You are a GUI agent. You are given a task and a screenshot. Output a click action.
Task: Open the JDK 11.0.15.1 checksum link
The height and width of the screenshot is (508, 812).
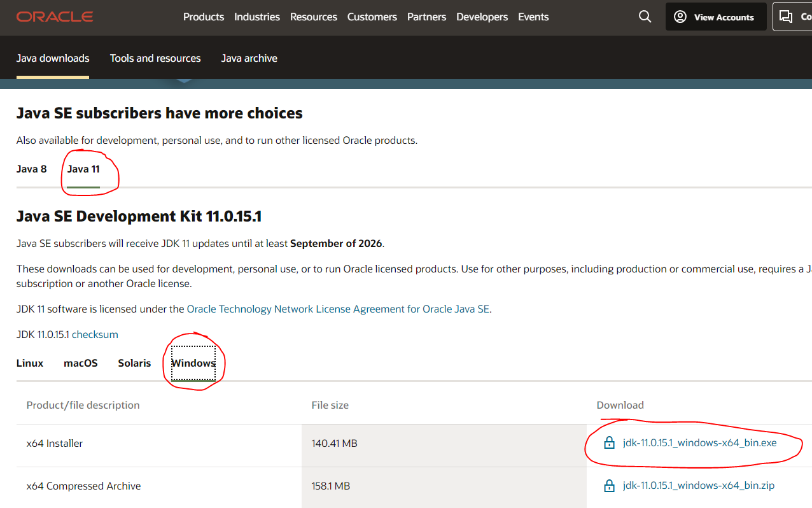click(x=95, y=334)
